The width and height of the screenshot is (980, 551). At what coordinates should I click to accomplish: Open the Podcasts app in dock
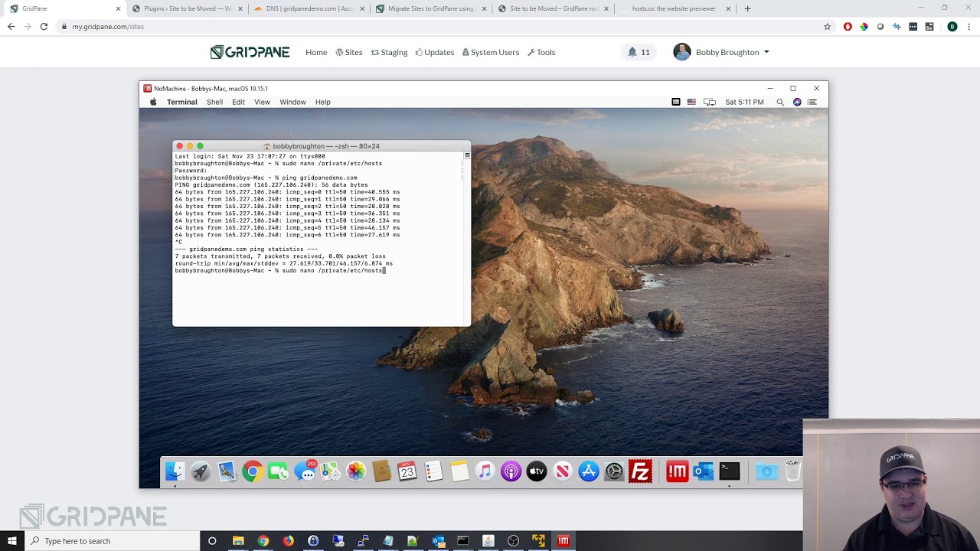coord(511,471)
